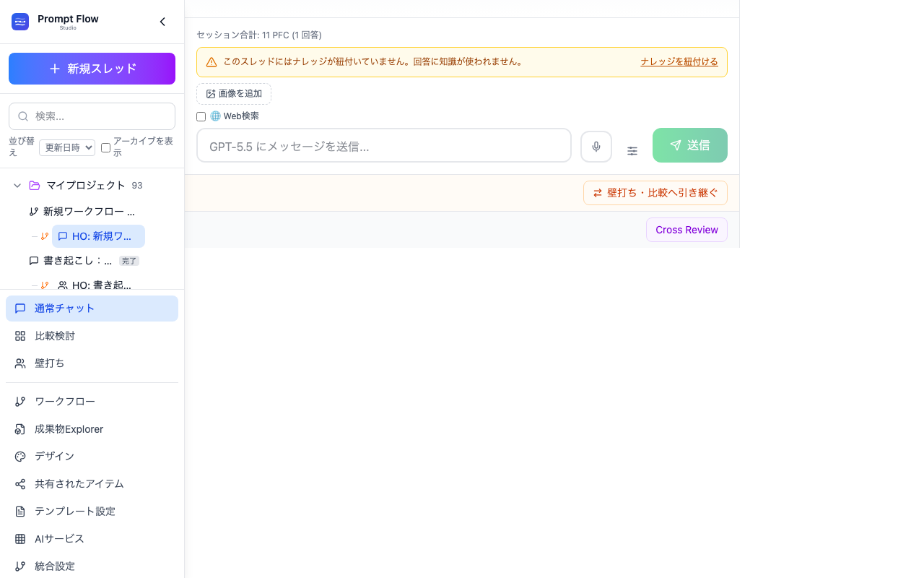Start a new thread with 新規スレッド
The image size is (924, 578).
click(92, 69)
